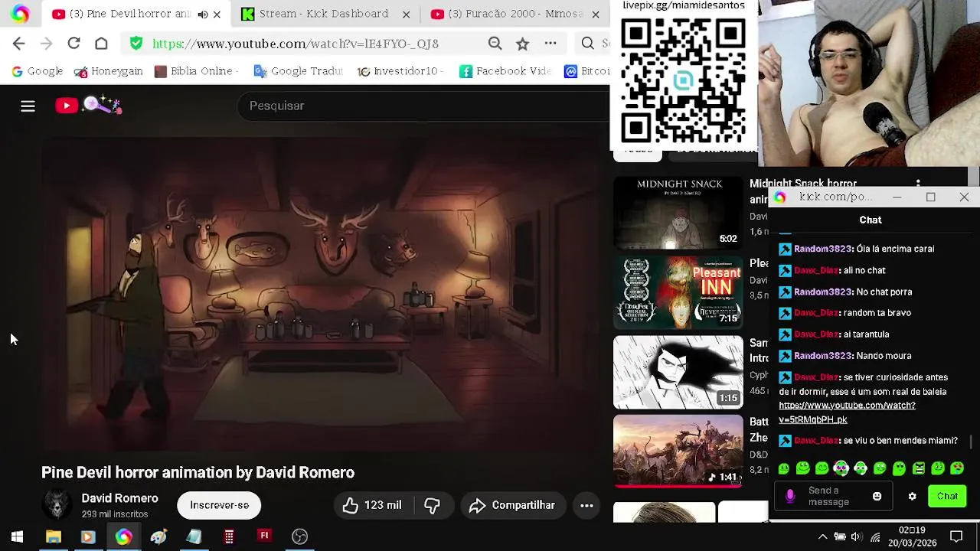
Task: Open Wi-Fi network settings in tray
Action: click(x=875, y=537)
